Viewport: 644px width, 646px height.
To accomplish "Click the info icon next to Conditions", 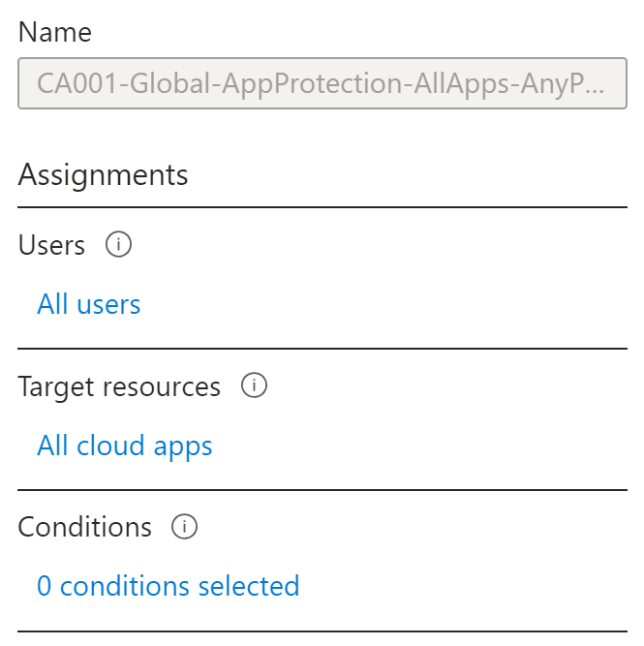I will click(x=184, y=526).
